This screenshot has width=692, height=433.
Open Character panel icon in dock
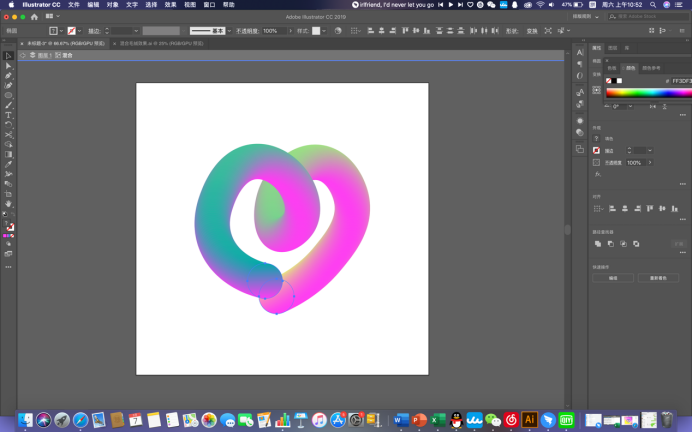pos(580,53)
